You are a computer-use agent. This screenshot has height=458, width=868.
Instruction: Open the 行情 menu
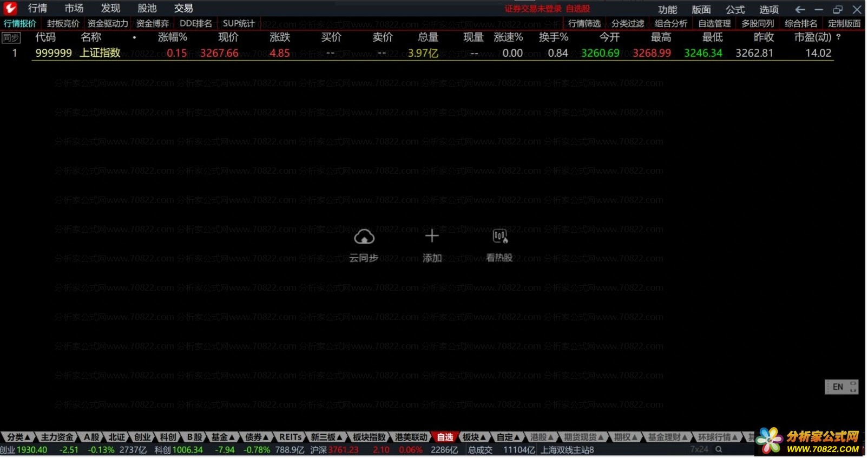(37, 8)
